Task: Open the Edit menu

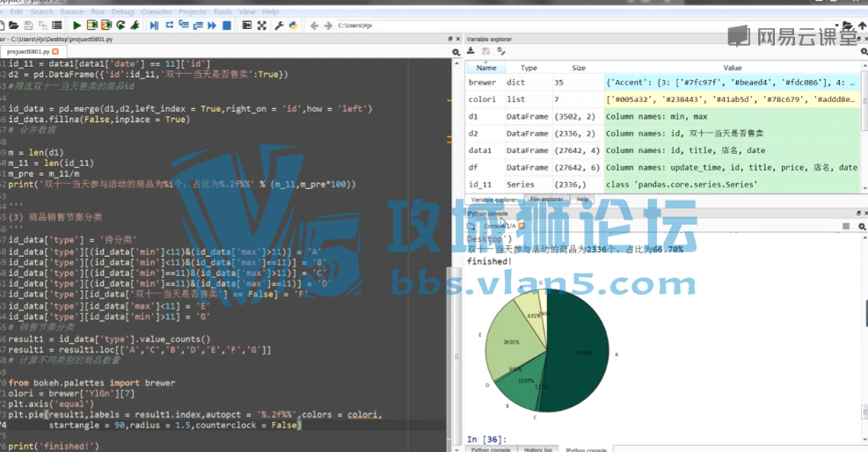Action: (17, 11)
